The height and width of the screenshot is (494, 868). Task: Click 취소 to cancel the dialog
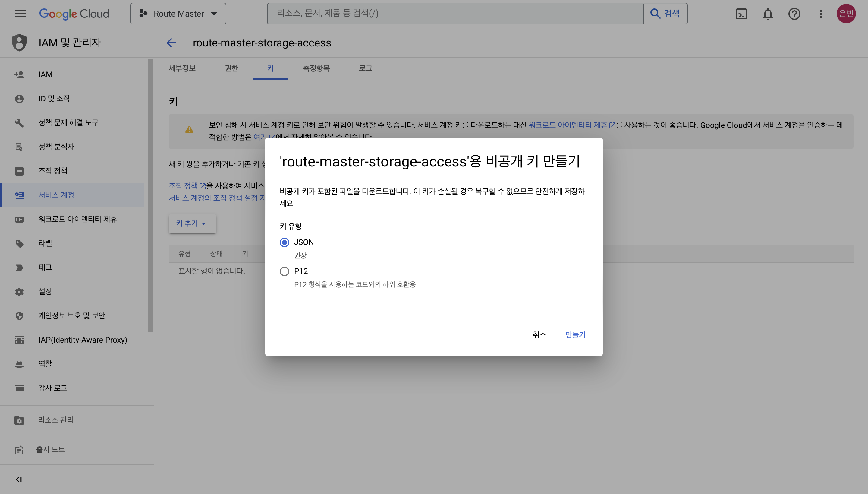[x=539, y=335]
